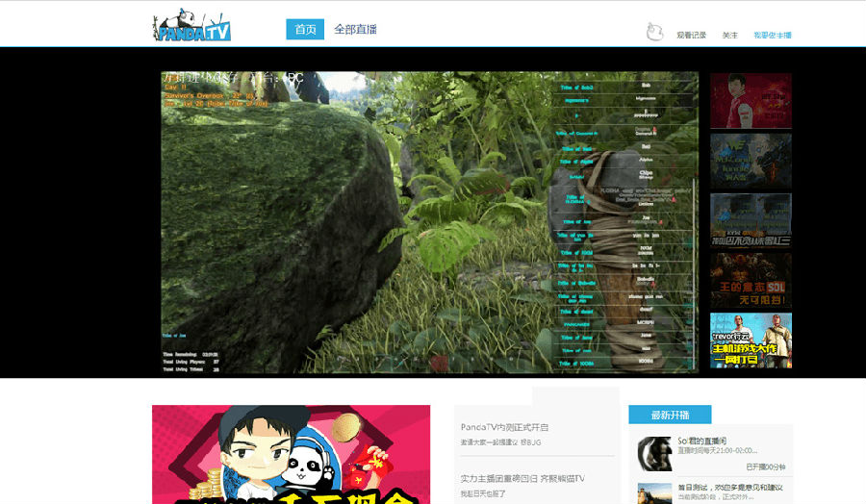Click the cartoon boy and panda promo banner
Screen dimensions: 866x504
click(x=291, y=454)
